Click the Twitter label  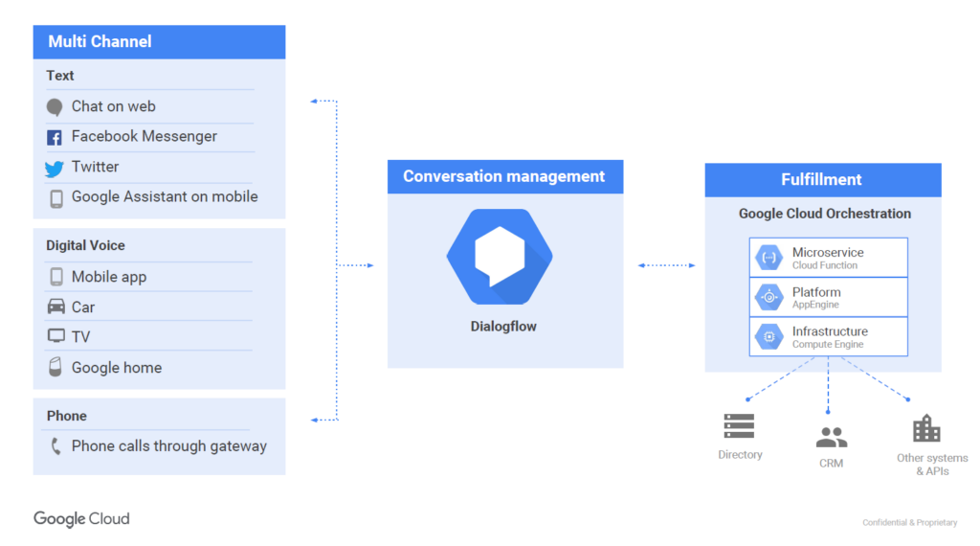click(95, 167)
